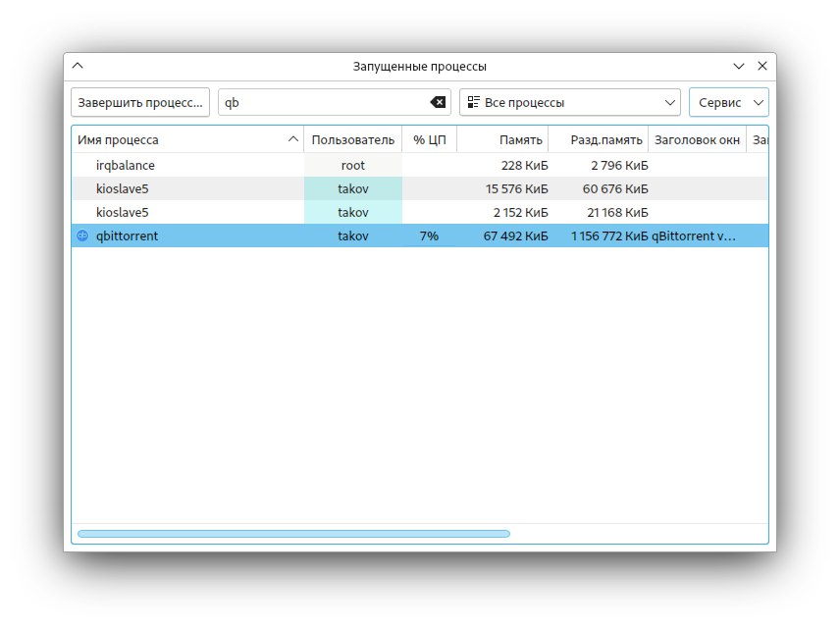This screenshot has width=840, height=627.
Task: Click the 'root' user cell
Action: (353, 165)
